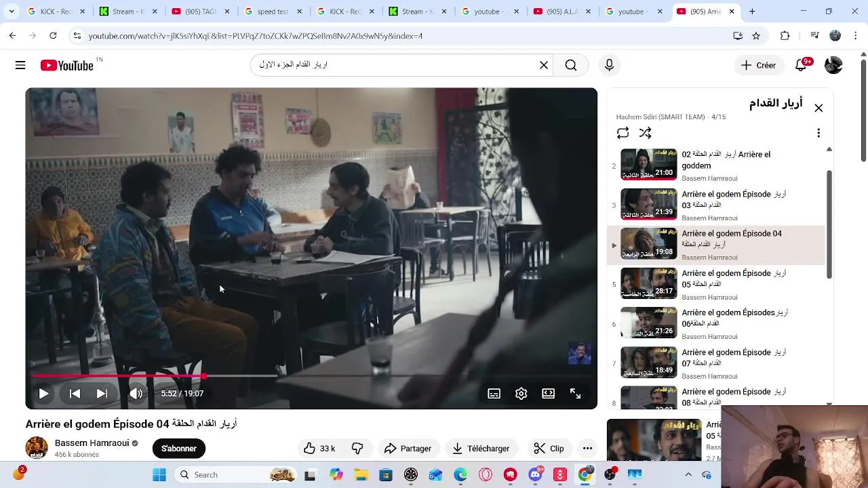The width and height of the screenshot is (868, 488).
Task: Open playlist video Épisode 05
Action: [716, 285]
